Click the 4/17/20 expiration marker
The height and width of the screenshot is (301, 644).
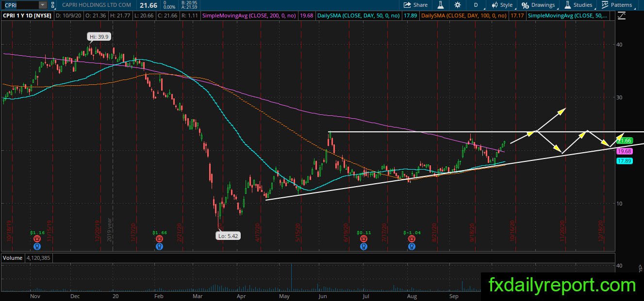pyautogui.click(x=258, y=232)
